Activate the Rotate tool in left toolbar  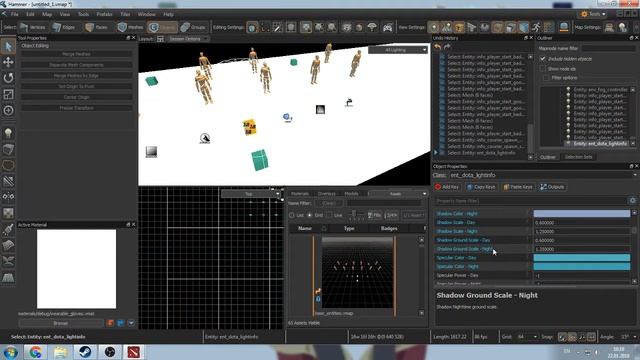tap(8, 78)
